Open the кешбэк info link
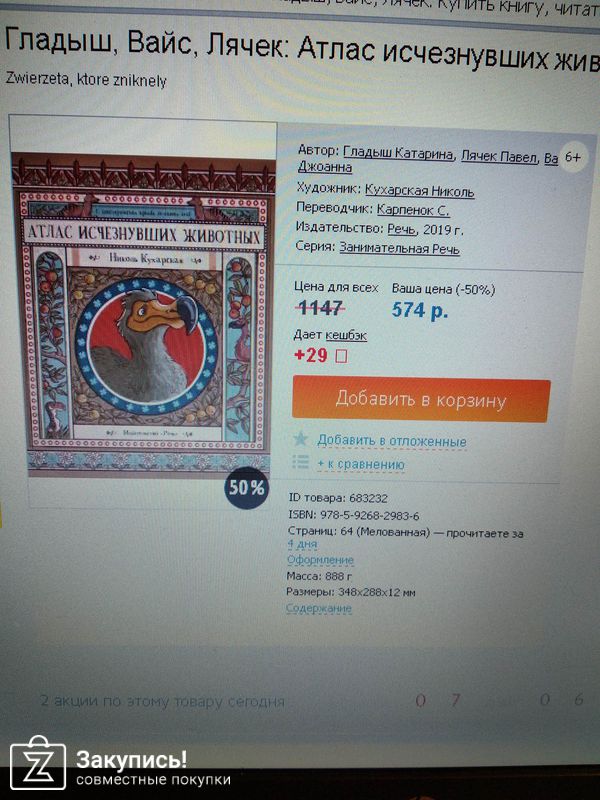This screenshot has height=800, width=600. pos(346,335)
